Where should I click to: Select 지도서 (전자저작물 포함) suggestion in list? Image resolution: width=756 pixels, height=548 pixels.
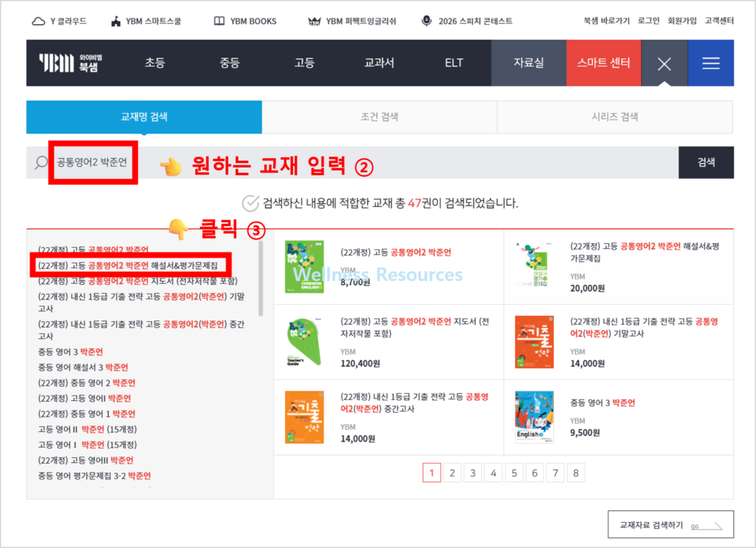point(137,281)
